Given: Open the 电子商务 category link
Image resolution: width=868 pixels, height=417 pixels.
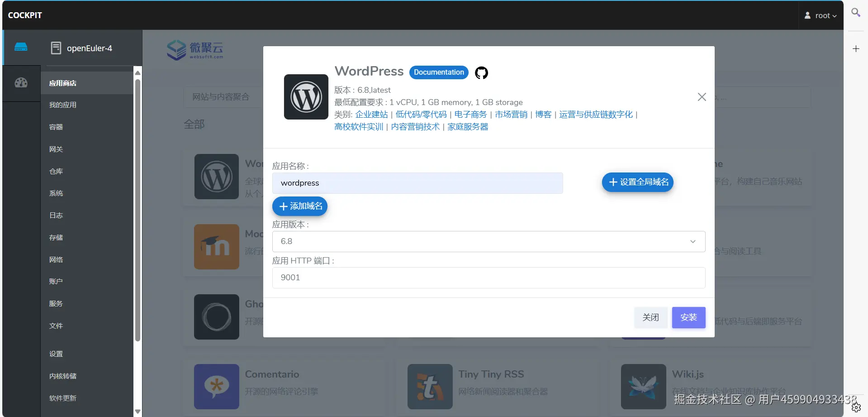Looking at the screenshot, I should click(x=470, y=115).
